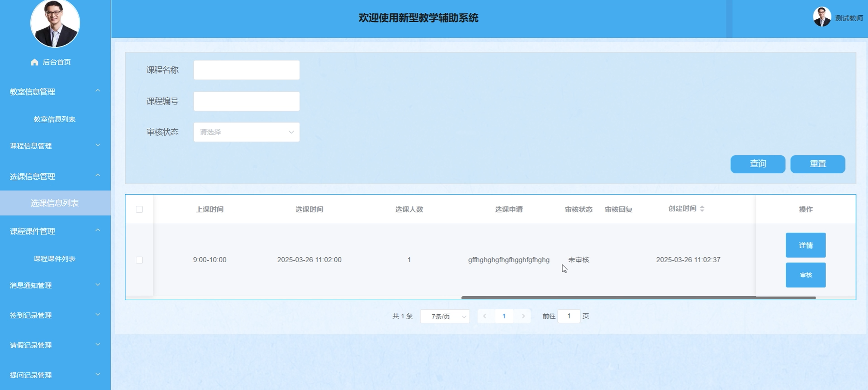Open the 7条/页 page size dropdown
The width and height of the screenshot is (868, 390).
point(444,316)
